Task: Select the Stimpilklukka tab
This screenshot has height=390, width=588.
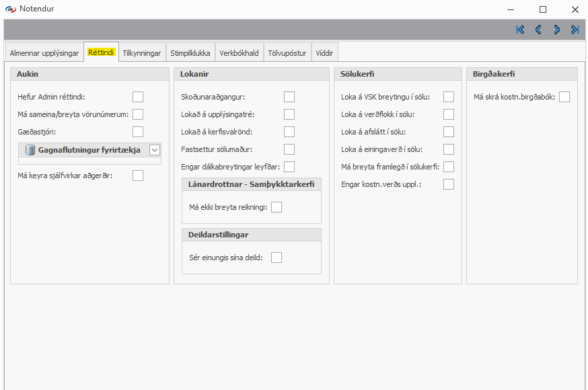Action: coord(190,53)
